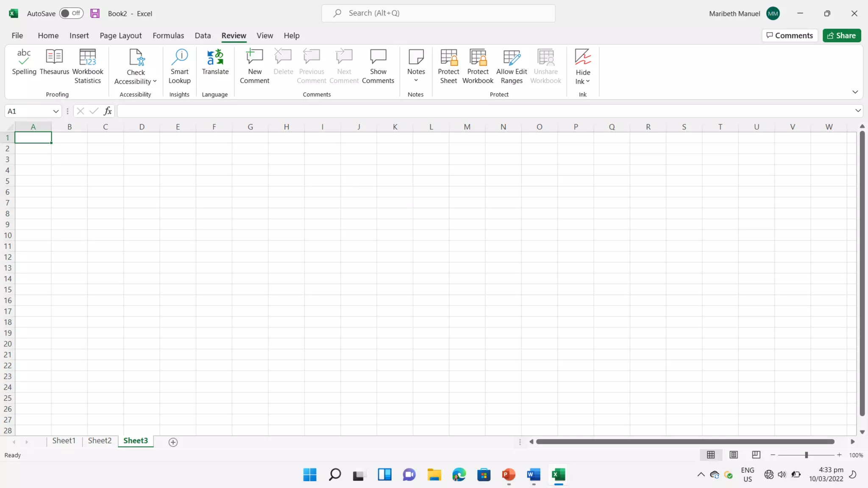Image resolution: width=868 pixels, height=488 pixels.
Task: Toggle the AutoSave switch
Action: point(71,13)
